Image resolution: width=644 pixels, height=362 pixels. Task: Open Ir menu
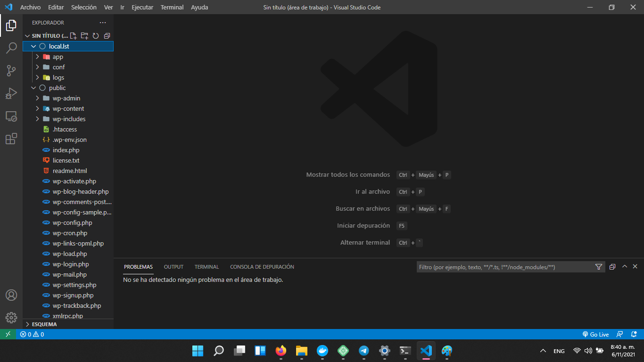122,7
